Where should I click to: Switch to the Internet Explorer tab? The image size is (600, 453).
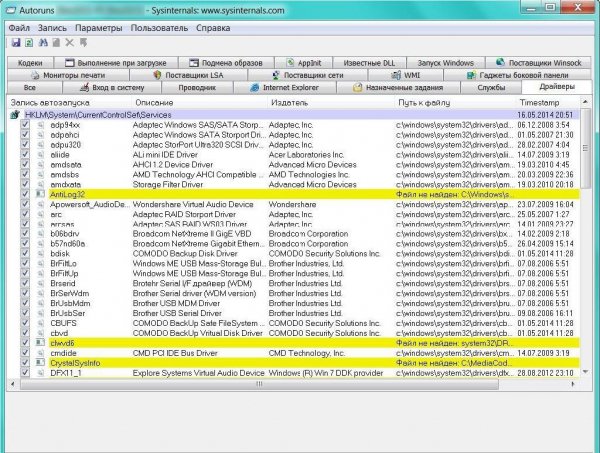[285, 88]
